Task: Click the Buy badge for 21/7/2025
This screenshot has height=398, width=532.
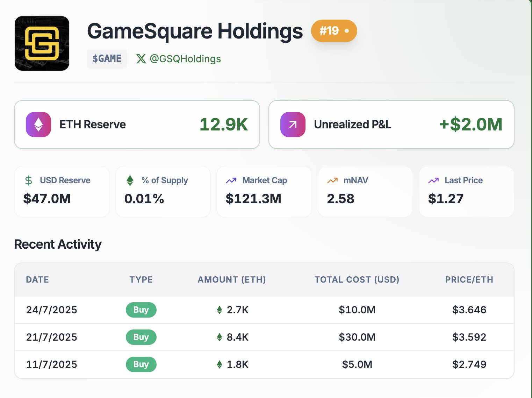Action: (x=141, y=337)
